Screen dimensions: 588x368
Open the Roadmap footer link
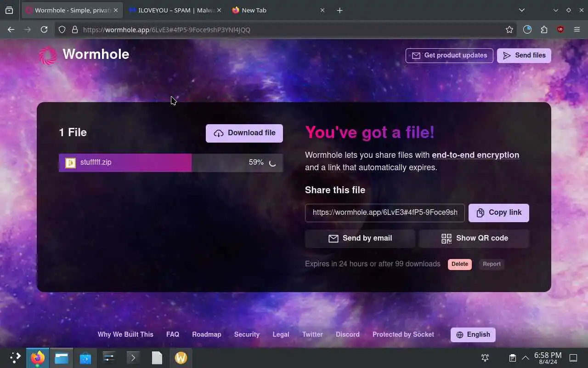[x=207, y=334]
